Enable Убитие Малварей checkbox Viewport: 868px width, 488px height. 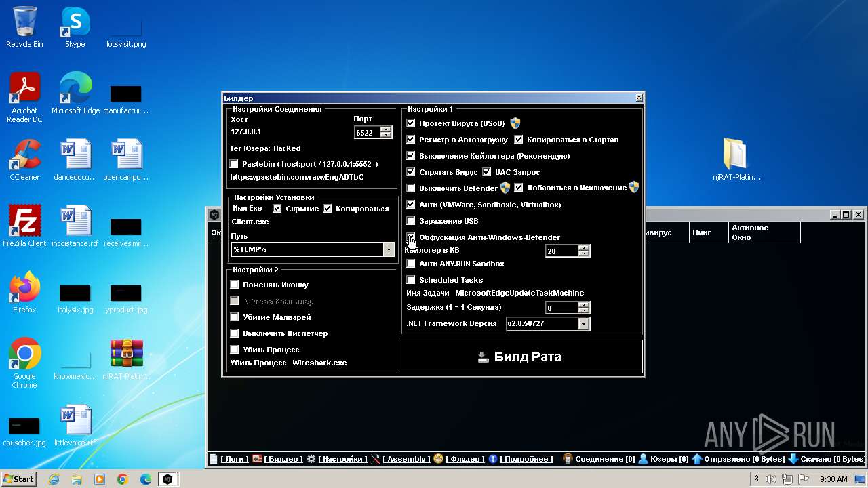235,317
